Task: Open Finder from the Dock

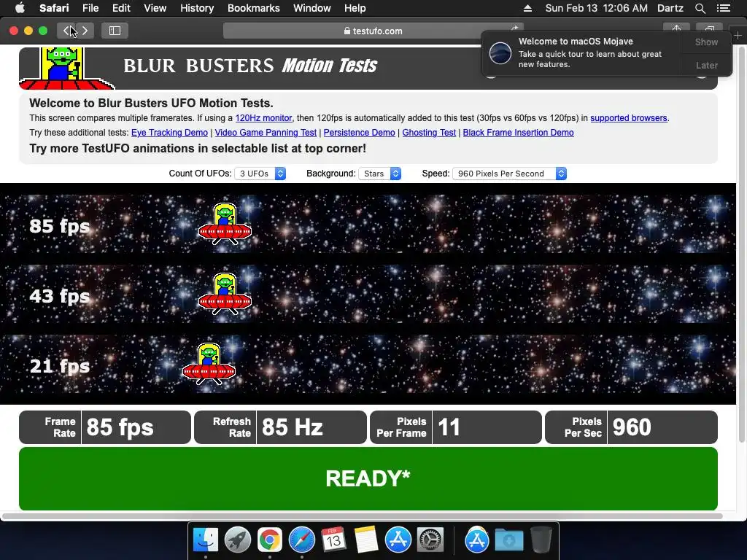Action: point(205,540)
